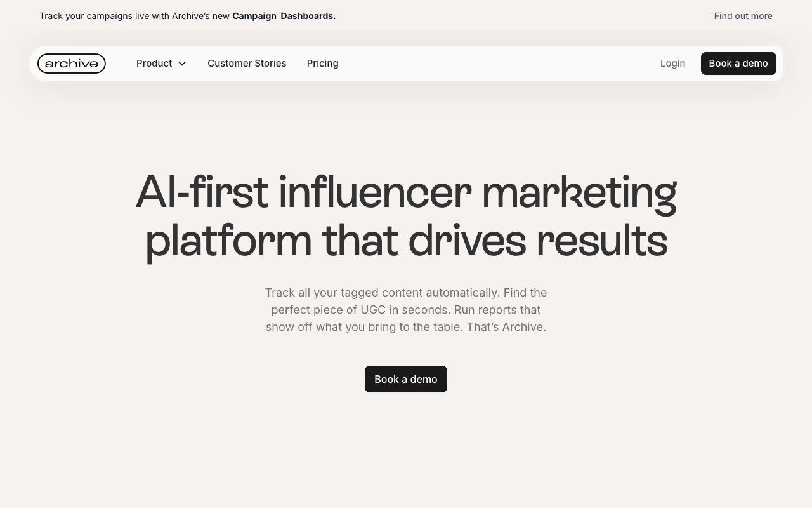Screen dimensions: 812x508
Task: Click Book a demo in the navigation bar
Action: pyautogui.click(x=738, y=63)
